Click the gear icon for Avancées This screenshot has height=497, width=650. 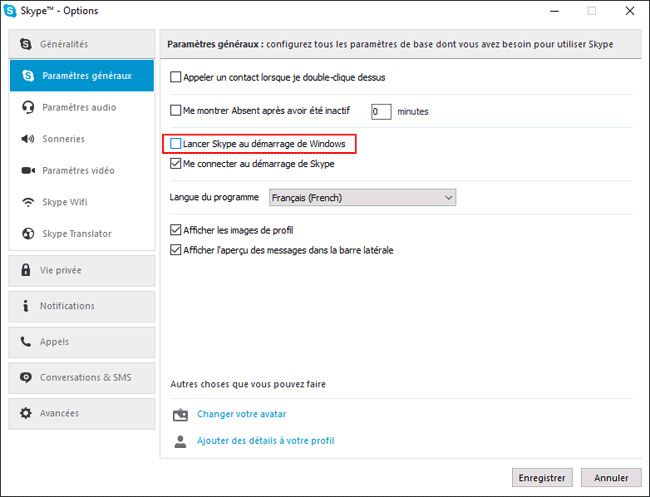26,413
